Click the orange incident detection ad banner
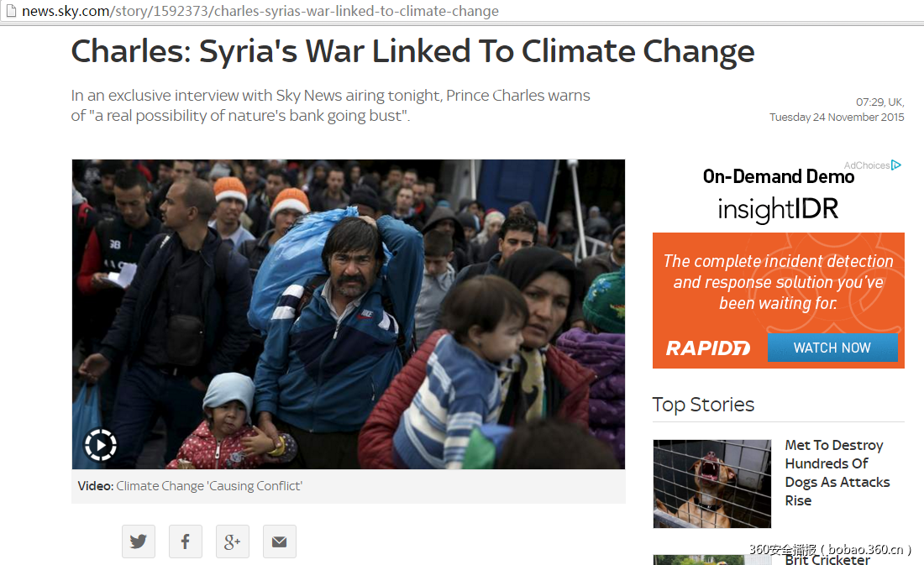Image resolution: width=924 pixels, height=565 pixels. [779, 301]
